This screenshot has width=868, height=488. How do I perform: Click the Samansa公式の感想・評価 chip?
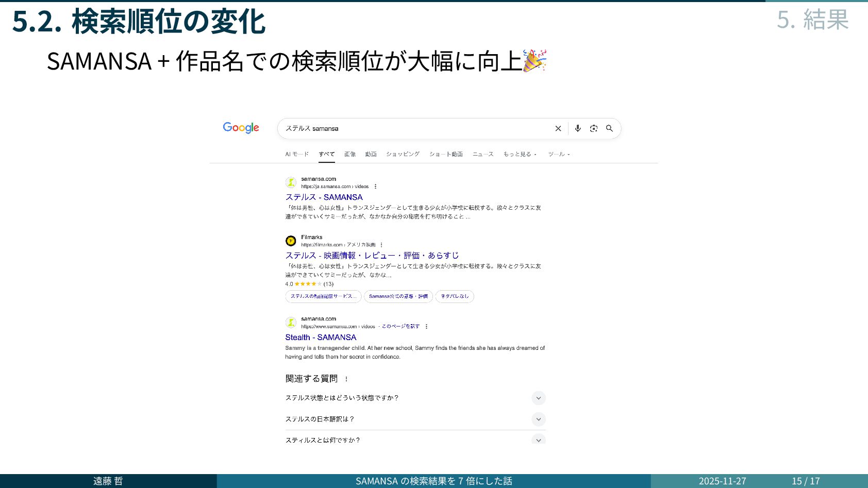[398, 296]
